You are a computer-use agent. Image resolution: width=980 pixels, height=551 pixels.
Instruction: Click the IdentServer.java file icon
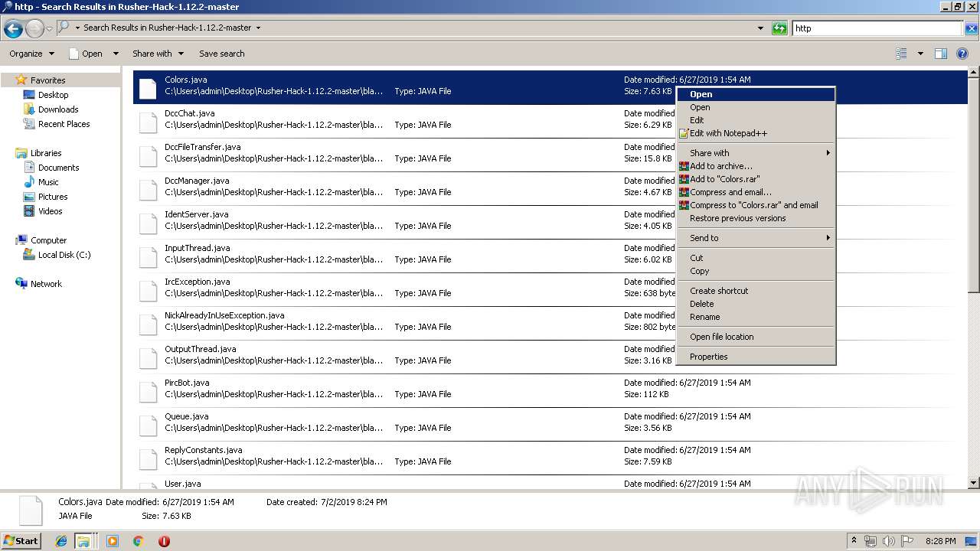148,222
